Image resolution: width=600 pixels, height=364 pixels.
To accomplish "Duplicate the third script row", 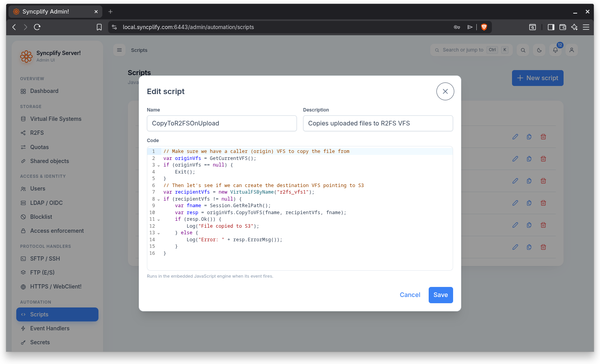I will (529, 181).
